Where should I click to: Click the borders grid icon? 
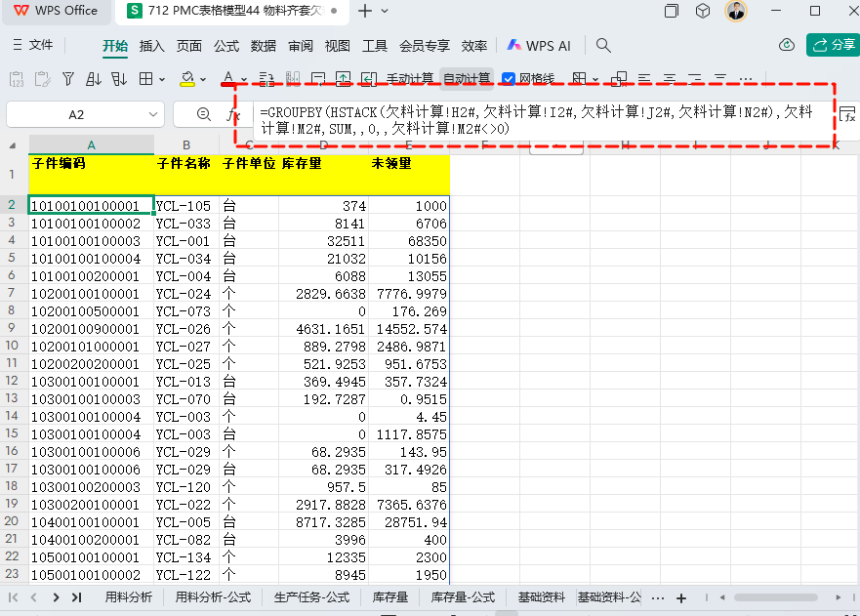click(145, 79)
